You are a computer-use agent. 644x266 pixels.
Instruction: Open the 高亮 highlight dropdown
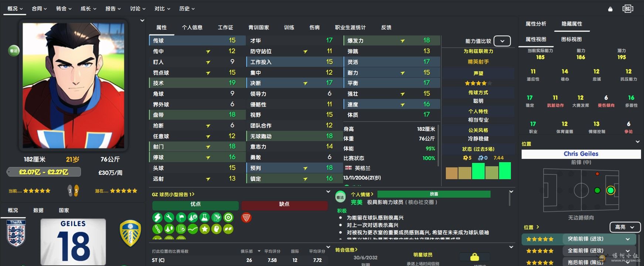[x=624, y=227]
